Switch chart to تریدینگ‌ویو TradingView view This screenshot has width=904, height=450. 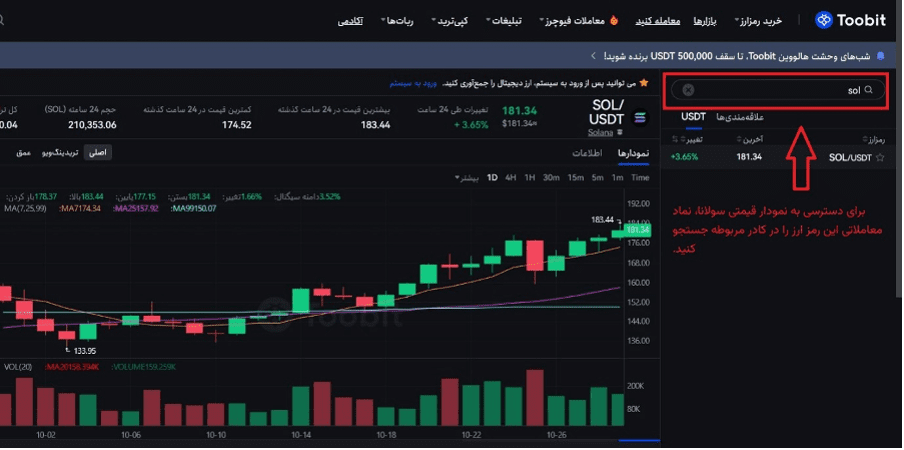click(x=60, y=153)
